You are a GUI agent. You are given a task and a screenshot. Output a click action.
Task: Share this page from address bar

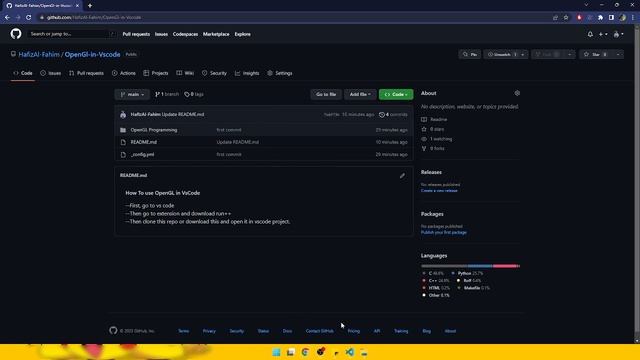(555, 18)
